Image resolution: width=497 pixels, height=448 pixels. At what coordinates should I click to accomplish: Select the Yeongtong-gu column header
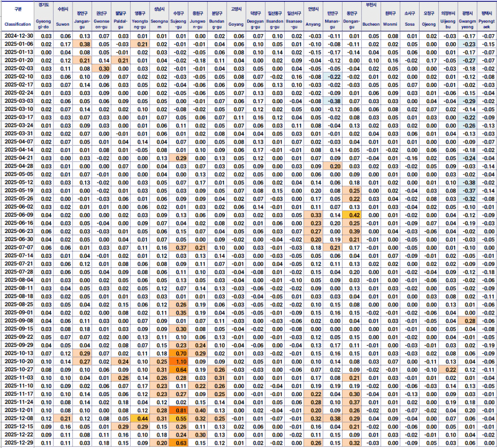coord(140,16)
